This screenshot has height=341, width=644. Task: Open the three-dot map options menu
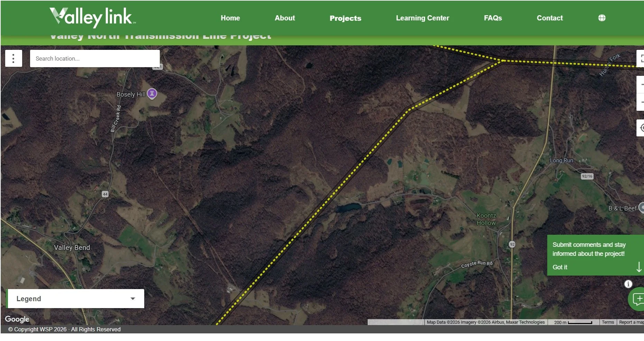[13, 58]
